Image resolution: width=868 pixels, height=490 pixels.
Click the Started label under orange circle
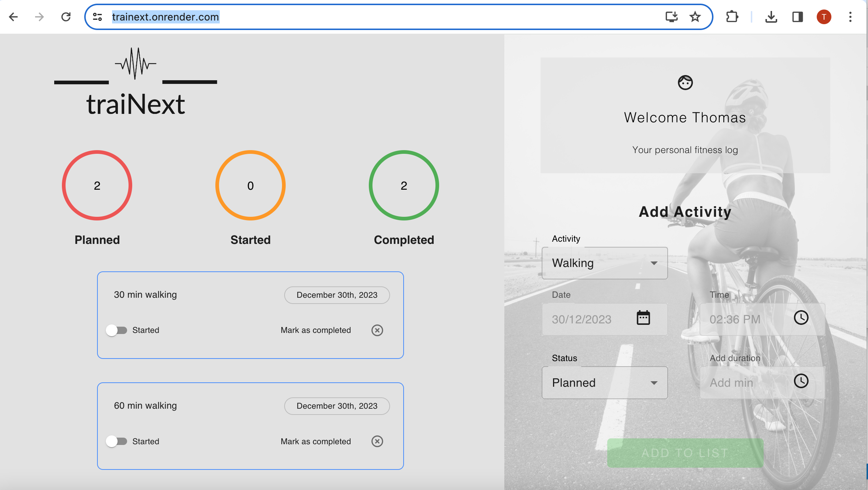coord(251,240)
